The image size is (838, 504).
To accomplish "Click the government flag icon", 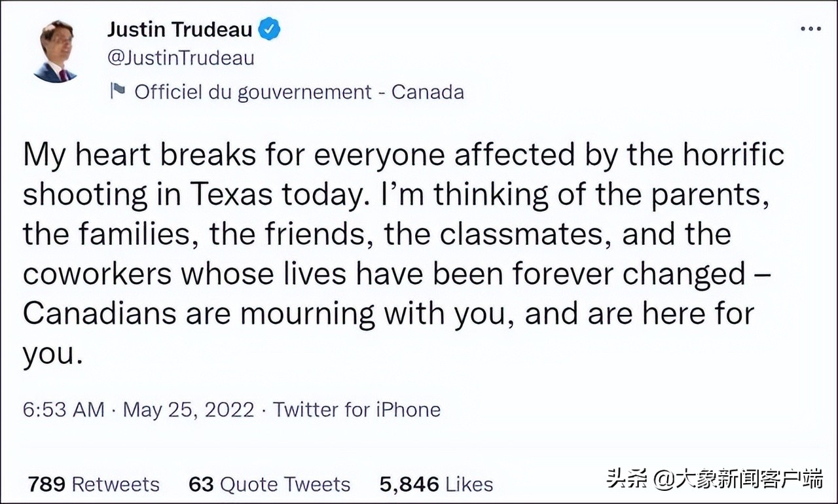I will (118, 91).
